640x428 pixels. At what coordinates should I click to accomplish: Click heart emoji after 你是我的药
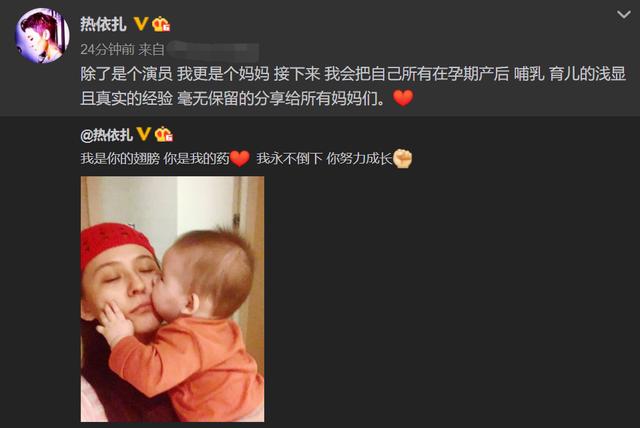click(x=240, y=159)
